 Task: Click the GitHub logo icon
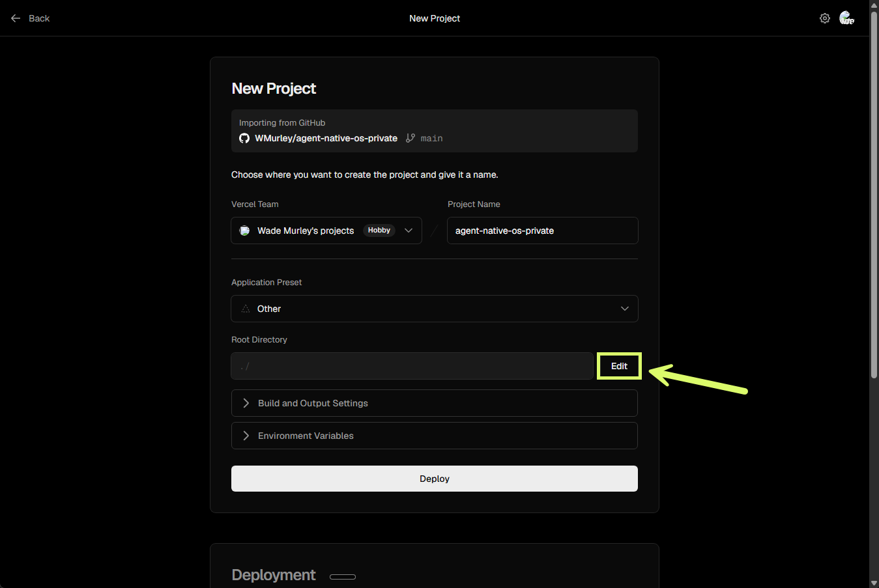[244, 138]
